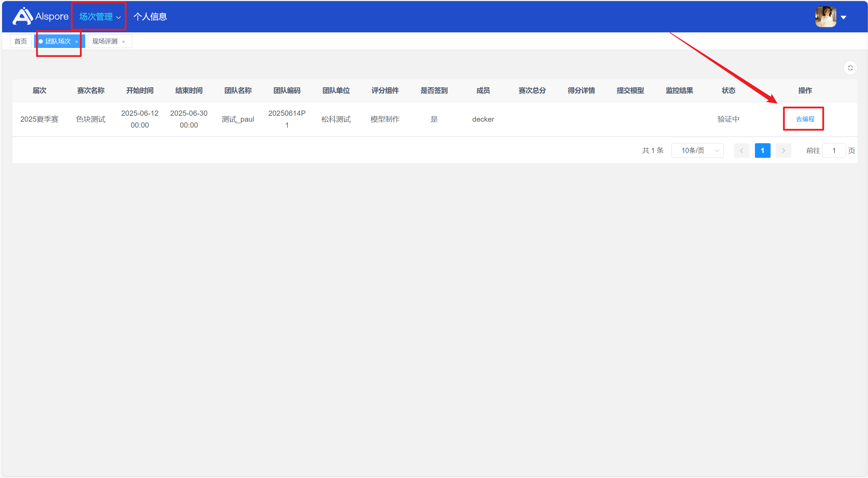
Task: Click the user avatar picture
Action: pos(826,17)
